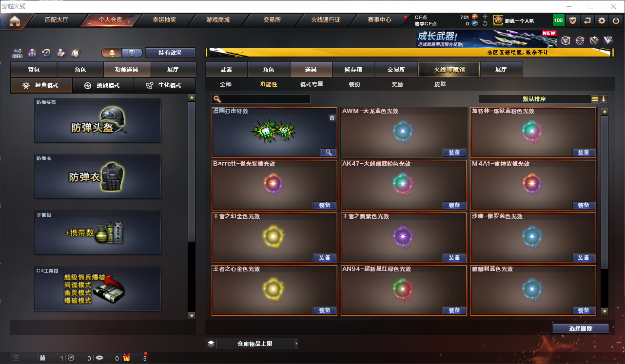Refresh CF points balance
The width and height of the screenshot is (625, 364).
point(485,23)
